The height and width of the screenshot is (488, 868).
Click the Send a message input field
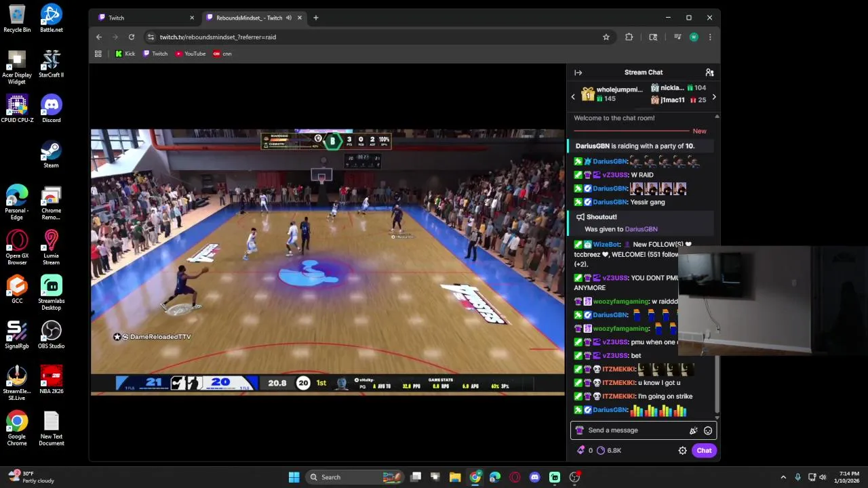click(x=642, y=430)
